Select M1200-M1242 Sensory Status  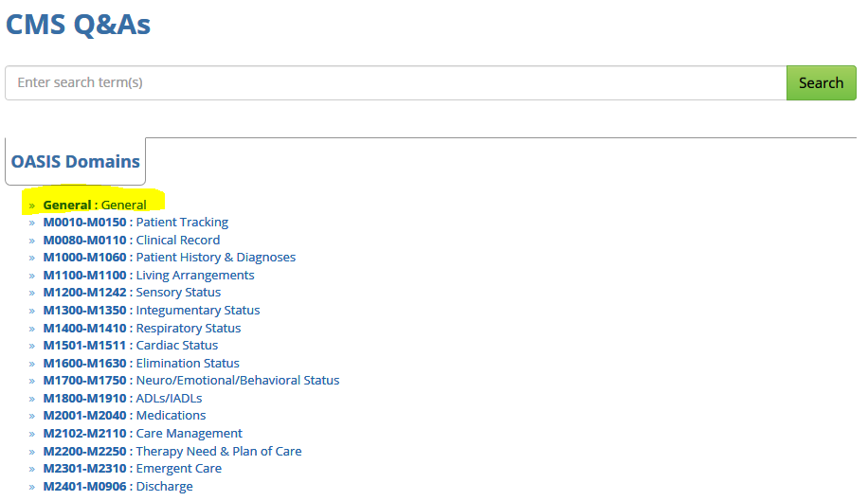pos(132,293)
